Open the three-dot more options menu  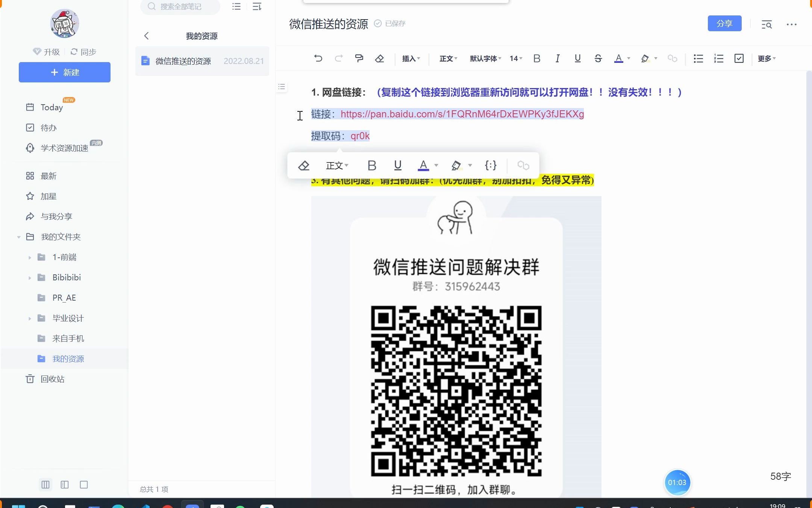791,24
